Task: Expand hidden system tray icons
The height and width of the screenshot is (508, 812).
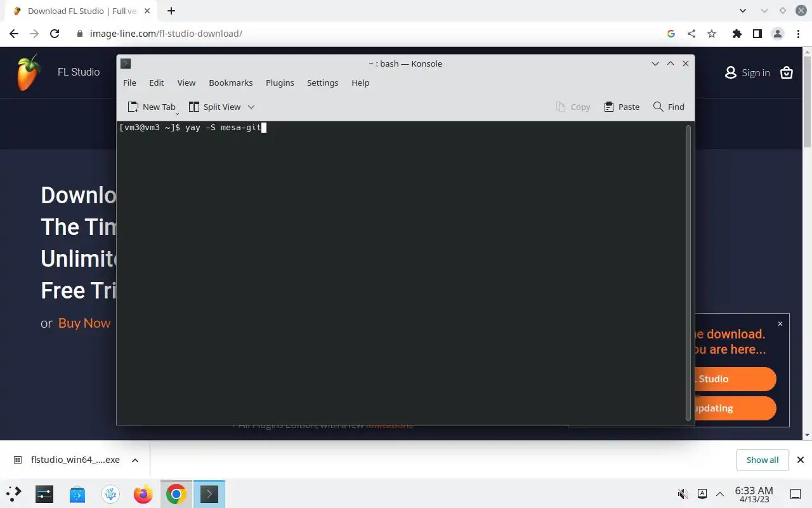Action: 720,493
